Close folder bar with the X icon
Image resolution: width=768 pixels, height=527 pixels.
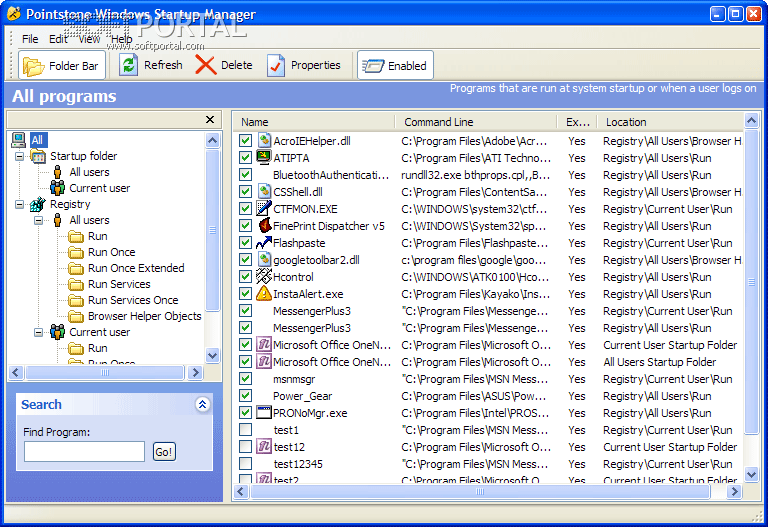pyautogui.click(x=210, y=120)
